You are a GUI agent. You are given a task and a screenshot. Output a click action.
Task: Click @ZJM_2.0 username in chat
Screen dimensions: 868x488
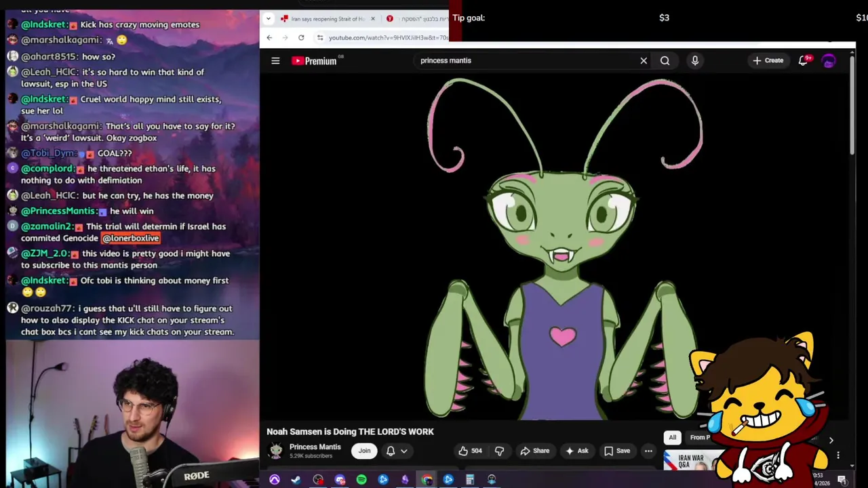[x=45, y=253]
